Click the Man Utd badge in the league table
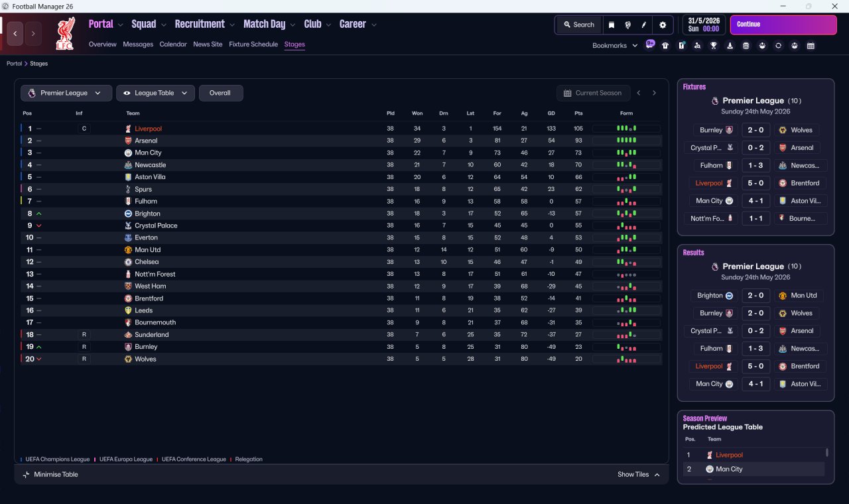Screen dimensions: 849x504 click(129, 250)
